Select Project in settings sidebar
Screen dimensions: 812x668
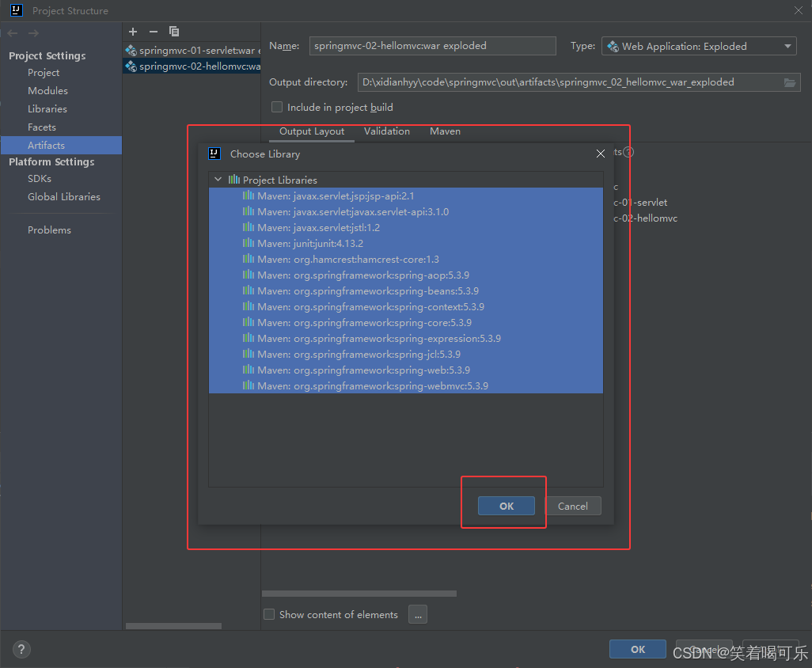click(44, 73)
